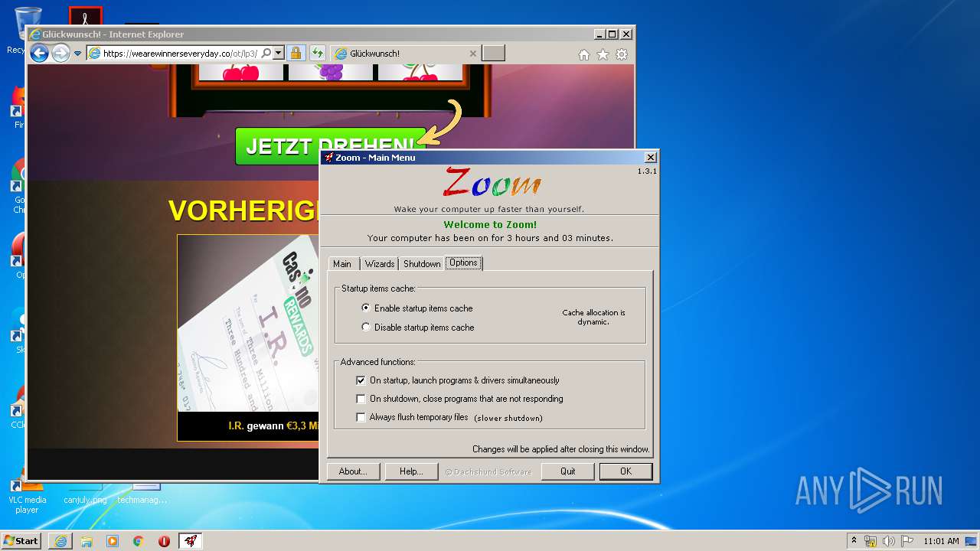Viewport: 980px width, 551px height.
Task: Open Windows Explorer folder in taskbar
Action: coord(87,541)
